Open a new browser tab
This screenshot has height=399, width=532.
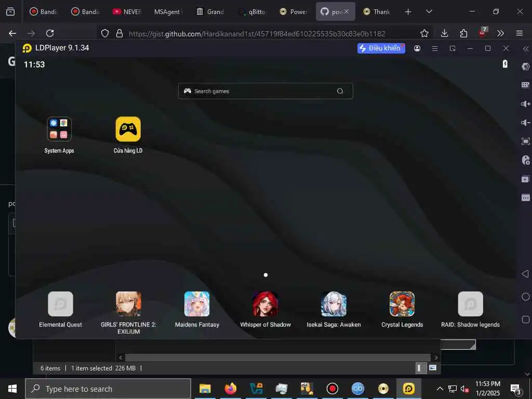[x=408, y=12]
